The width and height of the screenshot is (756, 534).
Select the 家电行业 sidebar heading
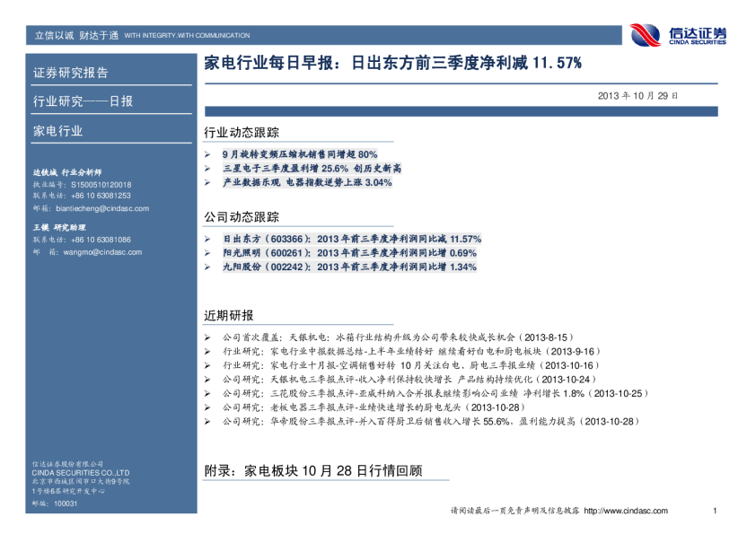tap(57, 131)
